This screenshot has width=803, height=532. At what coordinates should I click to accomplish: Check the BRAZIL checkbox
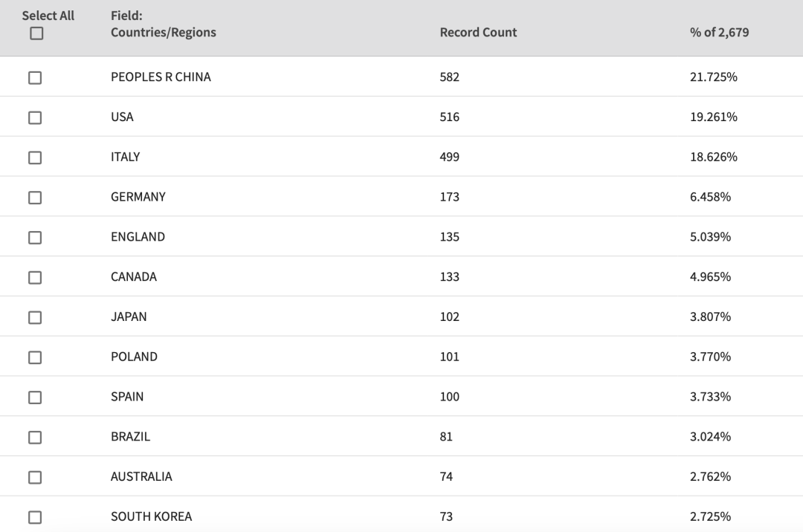coord(35,438)
